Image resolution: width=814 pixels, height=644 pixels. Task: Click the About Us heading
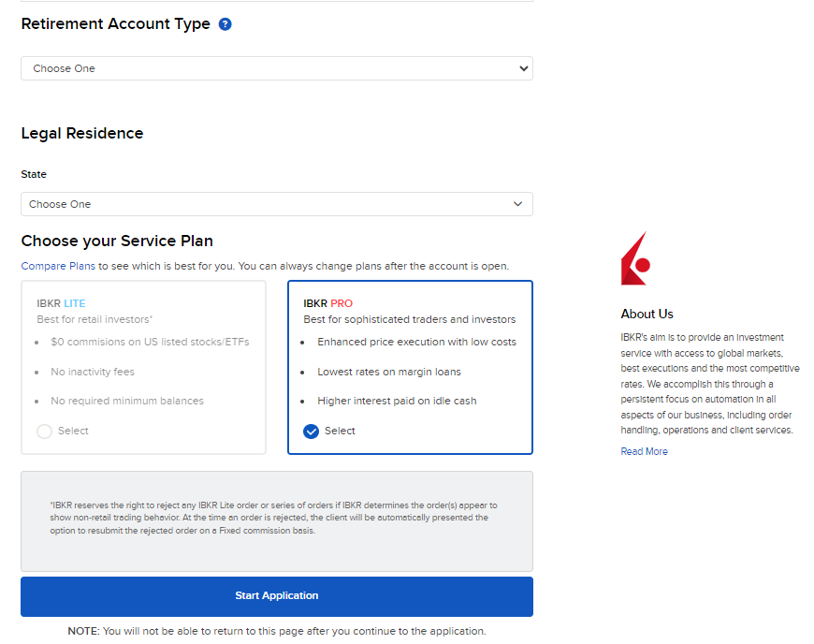tap(647, 314)
